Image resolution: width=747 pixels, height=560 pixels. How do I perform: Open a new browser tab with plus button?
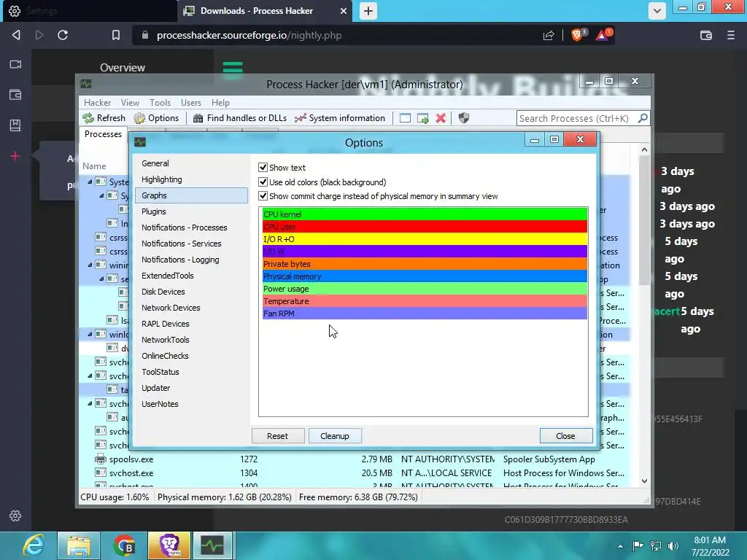pyautogui.click(x=368, y=10)
